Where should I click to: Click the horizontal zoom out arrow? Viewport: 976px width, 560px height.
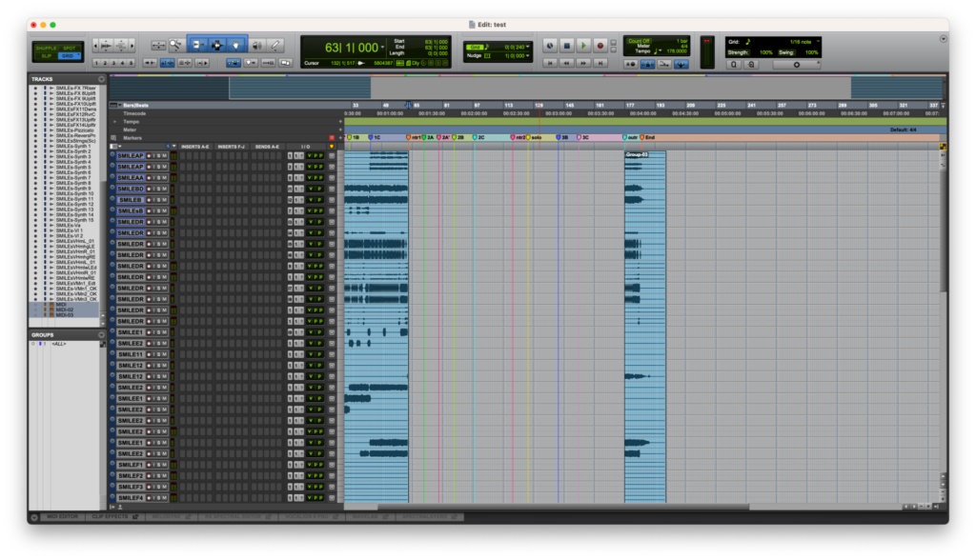(95, 45)
